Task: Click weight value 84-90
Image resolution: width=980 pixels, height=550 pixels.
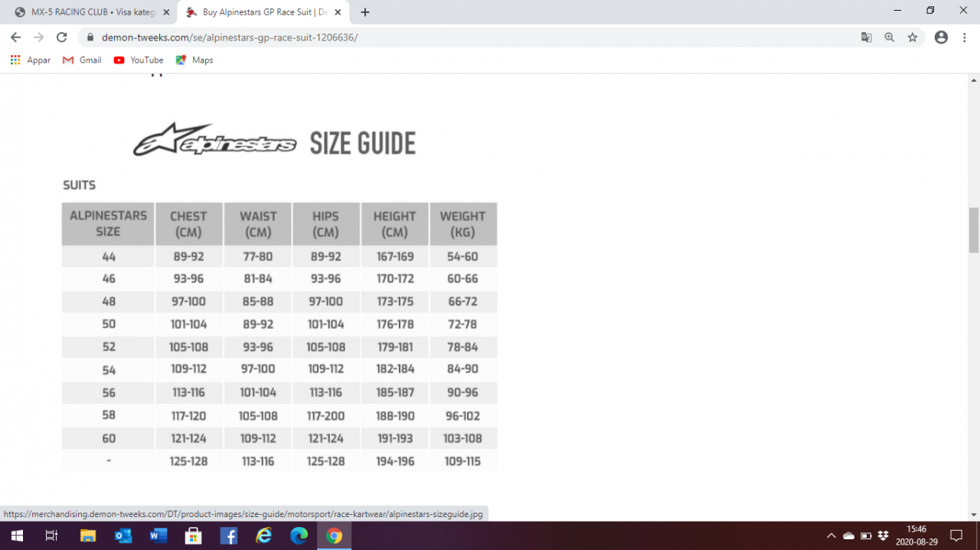Action: [x=462, y=369]
